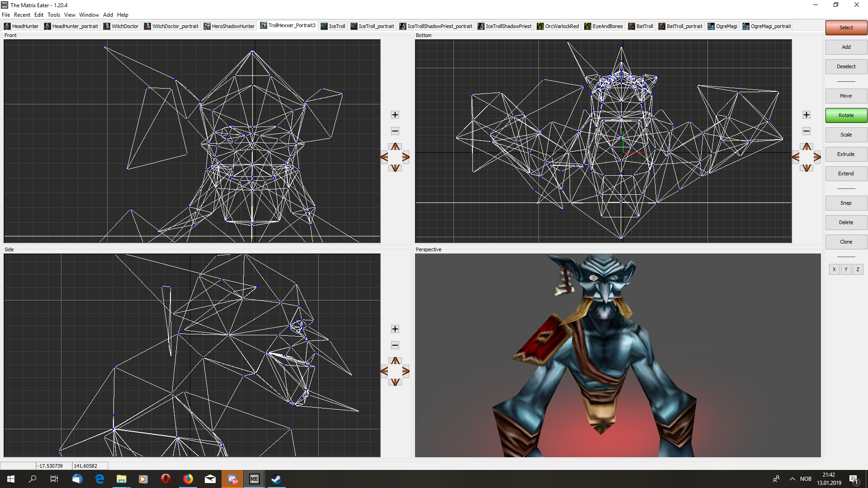Pan Bottom viewport up with arrow
The height and width of the screenshot is (488, 868).
click(x=807, y=146)
